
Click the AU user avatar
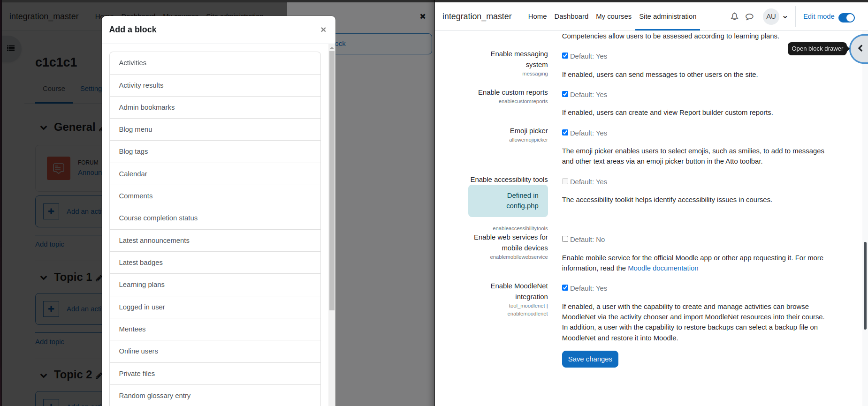[771, 16]
